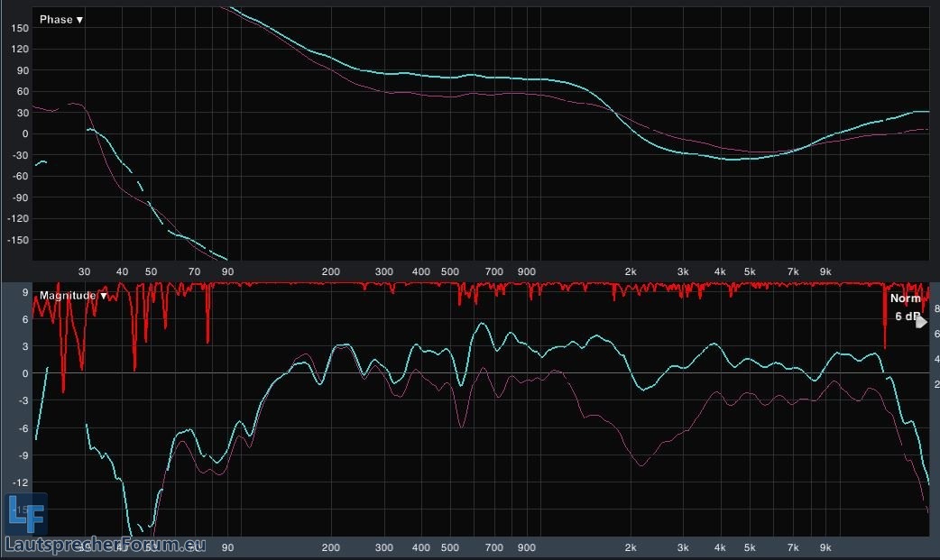Open the Phase graph type dropdown
940x560 pixels.
(x=61, y=19)
